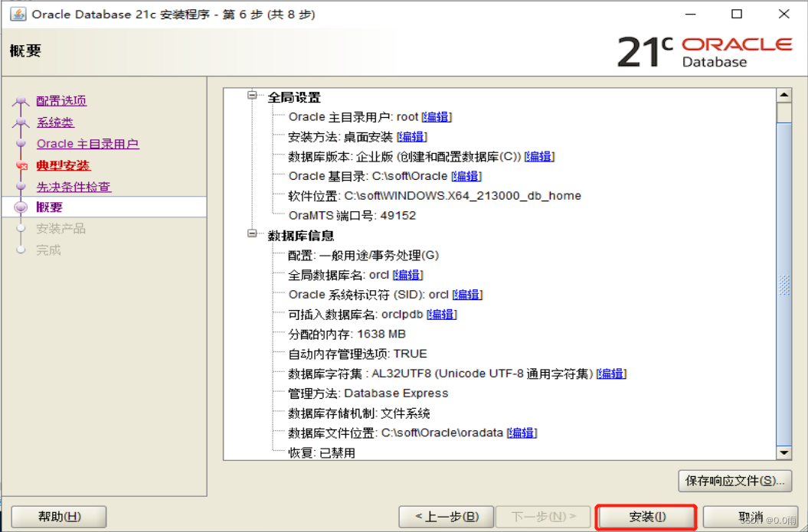Collapse the 数据库信息 tree section
Viewport: 808px width, 532px height.
[x=252, y=233]
